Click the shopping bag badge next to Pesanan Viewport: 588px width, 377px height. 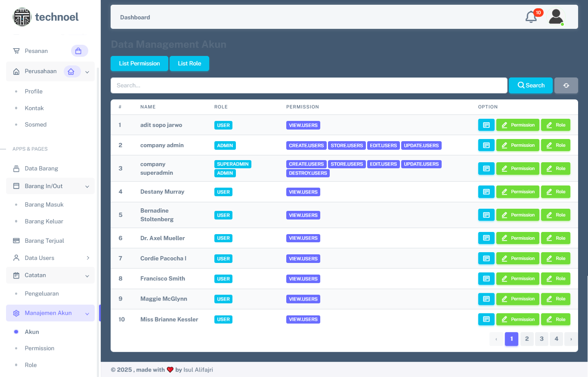click(79, 51)
